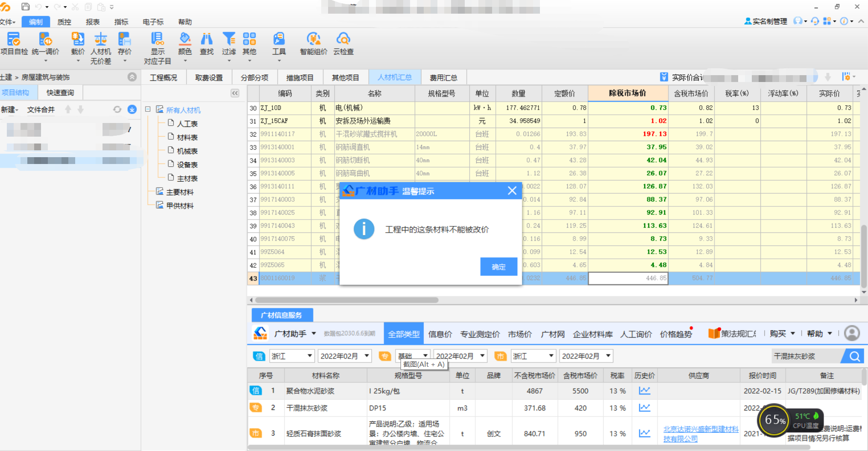Image resolution: width=868 pixels, height=451 pixels.
Task: Open the first 2022年02月 date dropdown
Action: 344,356
